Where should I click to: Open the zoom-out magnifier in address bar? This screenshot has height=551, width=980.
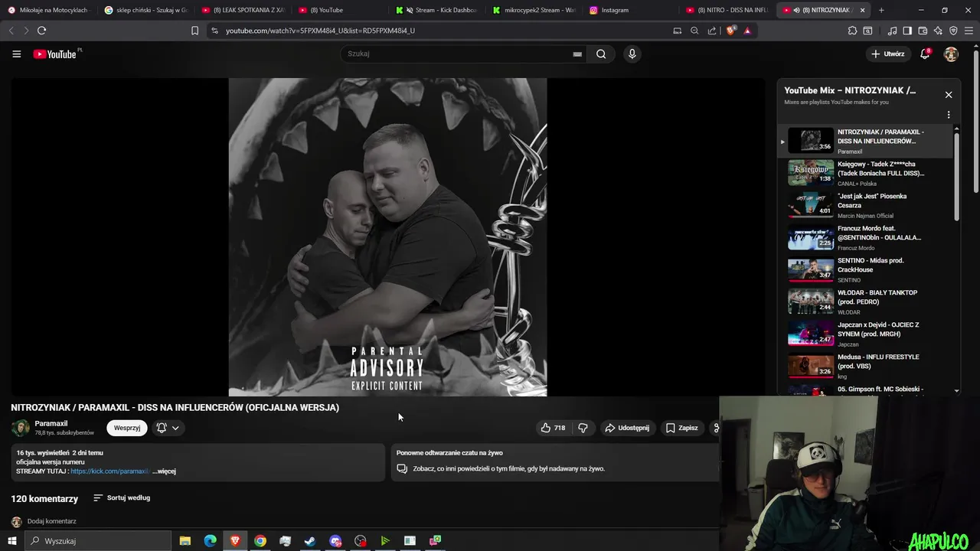tap(694, 31)
